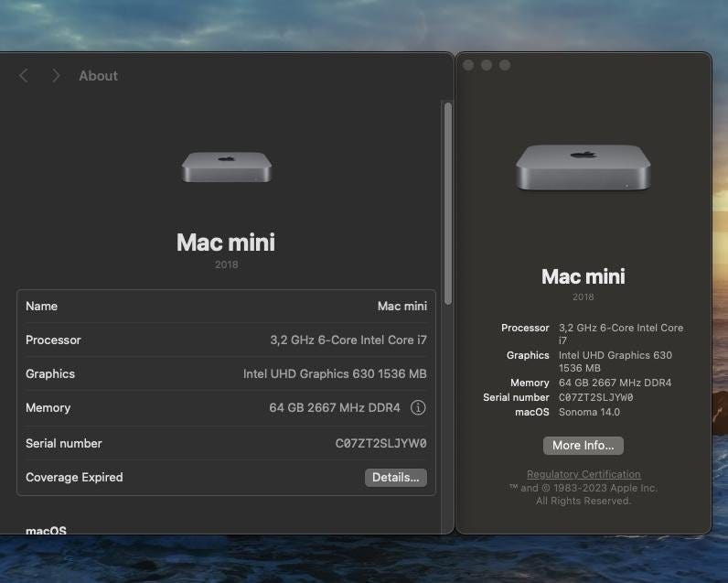Screen dimensions: 728x583
Task: Click the vertical scrollbar in the About pane
Action: 448,203
